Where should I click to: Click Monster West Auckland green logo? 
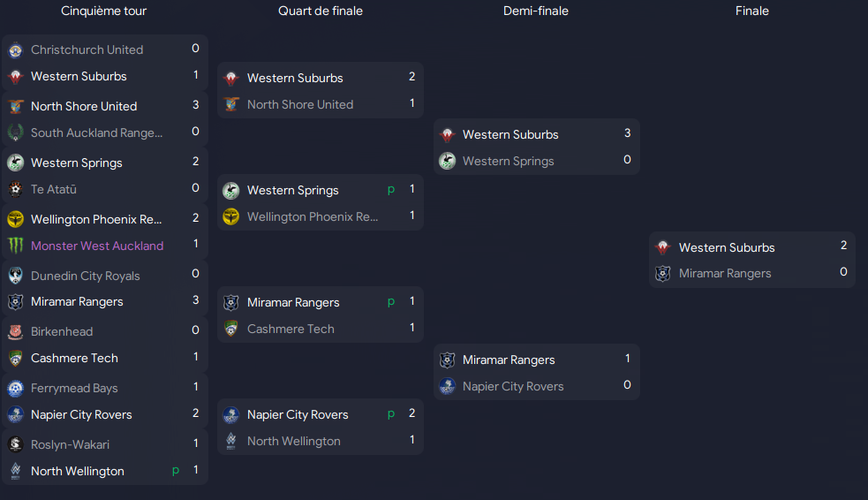pos(16,246)
